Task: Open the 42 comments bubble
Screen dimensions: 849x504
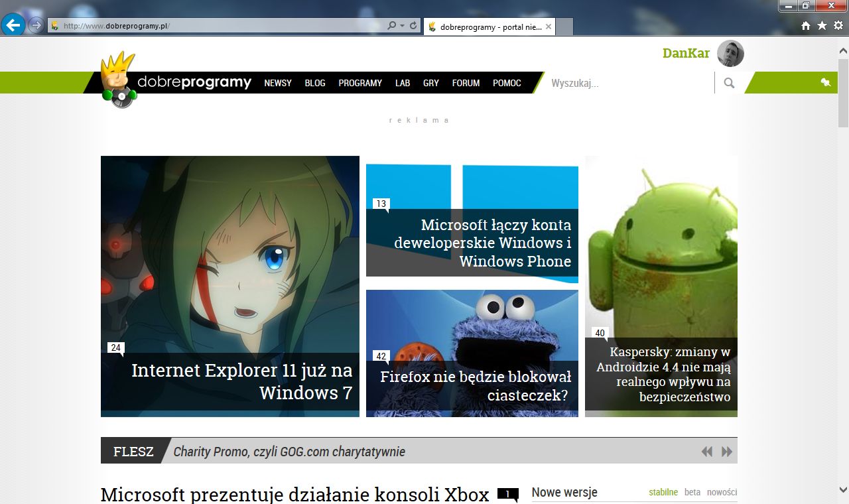Action: point(381,357)
